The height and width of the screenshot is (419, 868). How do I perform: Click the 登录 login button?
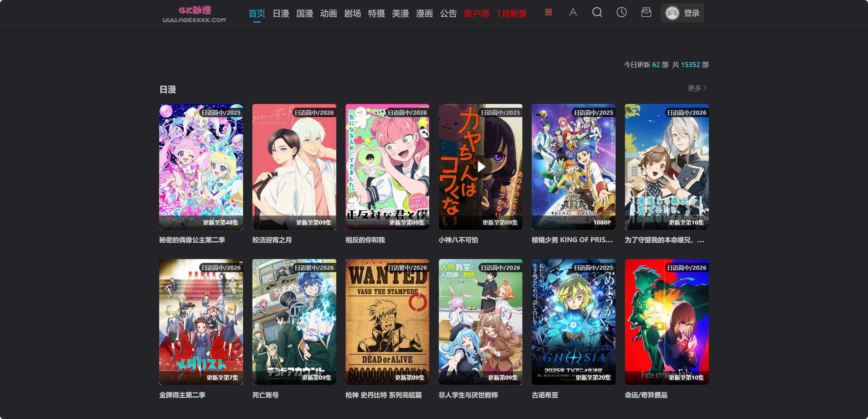click(692, 13)
